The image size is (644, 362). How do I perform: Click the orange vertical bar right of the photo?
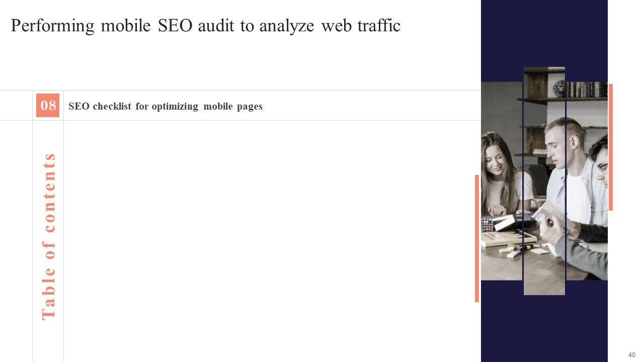(x=611, y=147)
